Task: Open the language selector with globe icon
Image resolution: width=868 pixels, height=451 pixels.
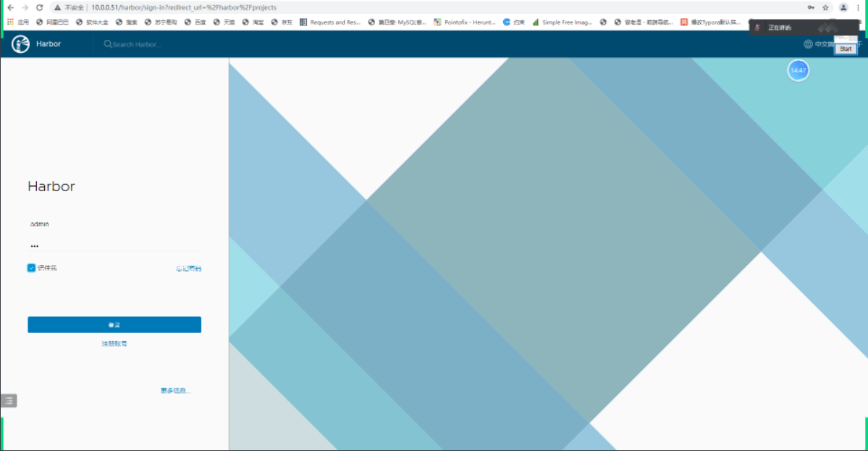Action: point(818,44)
